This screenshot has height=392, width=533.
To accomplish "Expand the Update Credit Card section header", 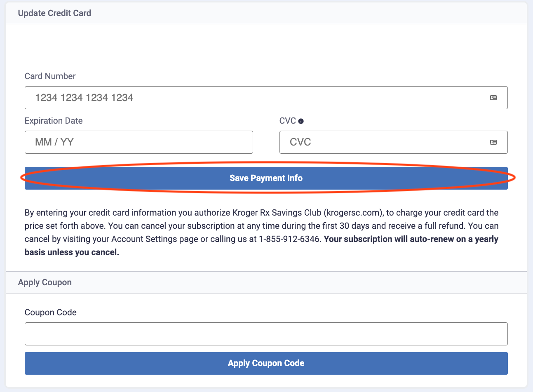I will coord(54,13).
